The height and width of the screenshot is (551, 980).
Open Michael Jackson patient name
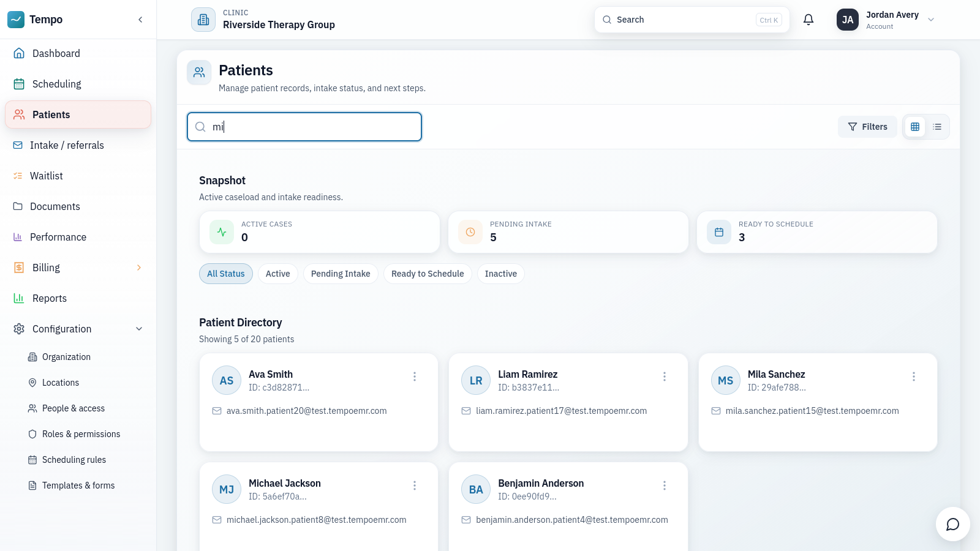[285, 483]
